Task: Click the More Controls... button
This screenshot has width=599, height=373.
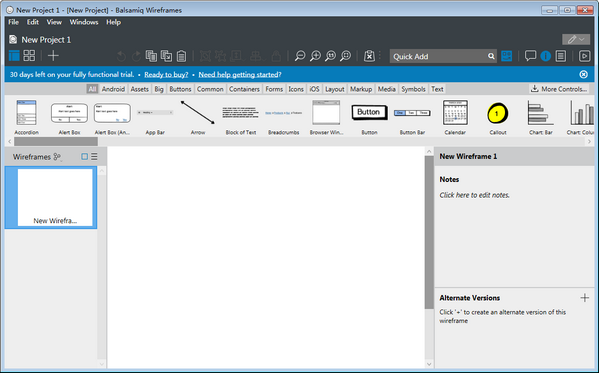Action: point(559,89)
